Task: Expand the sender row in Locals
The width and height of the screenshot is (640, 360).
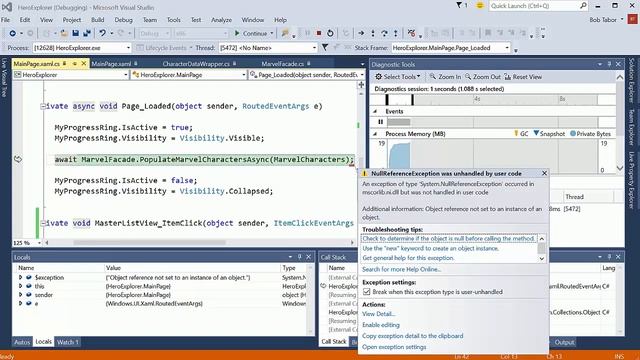Action: (x=20, y=295)
